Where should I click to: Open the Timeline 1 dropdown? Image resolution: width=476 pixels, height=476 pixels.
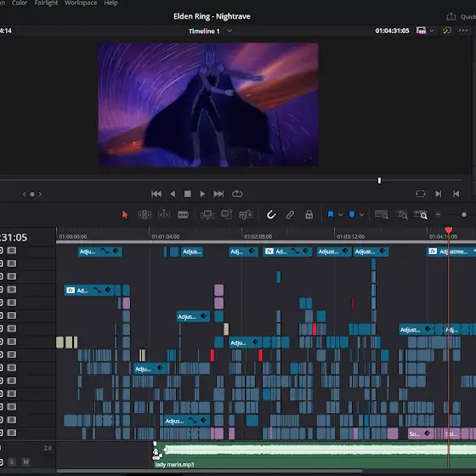pyautogui.click(x=229, y=31)
